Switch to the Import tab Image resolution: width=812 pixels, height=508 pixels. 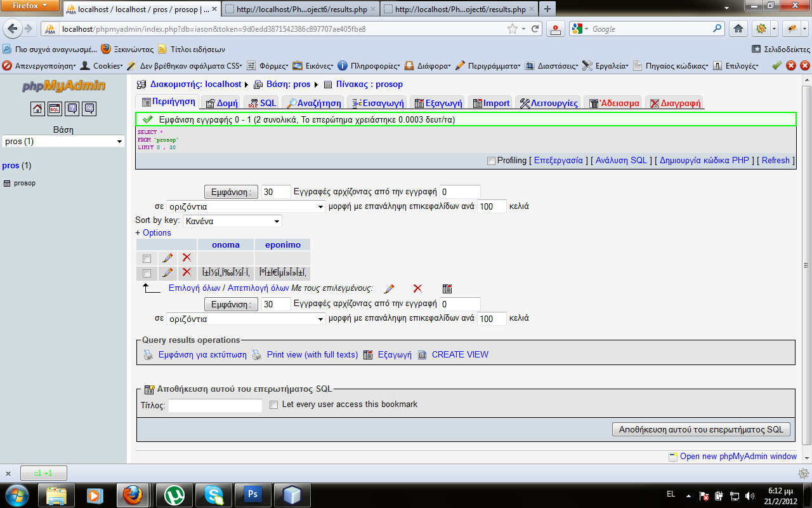click(490, 103)
